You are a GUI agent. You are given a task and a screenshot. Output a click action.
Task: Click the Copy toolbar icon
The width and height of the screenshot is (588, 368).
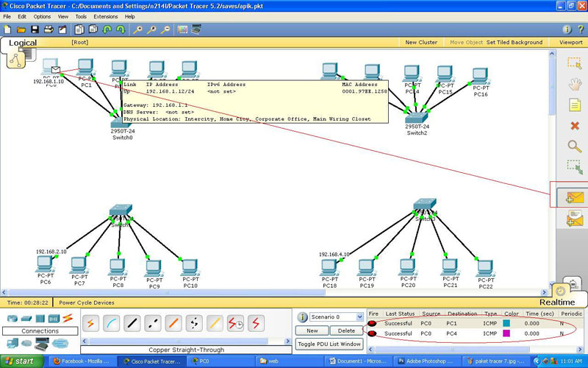coord(79,29)
